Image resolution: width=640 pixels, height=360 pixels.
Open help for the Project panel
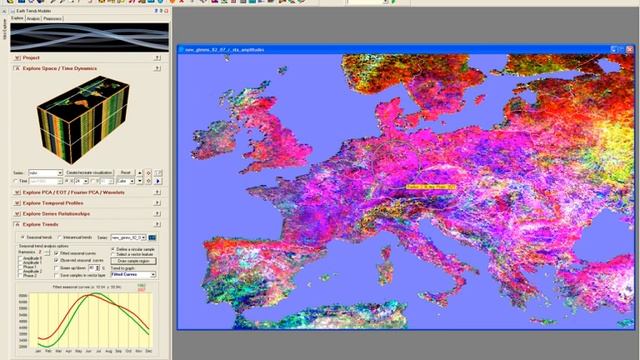coord(157,58)
